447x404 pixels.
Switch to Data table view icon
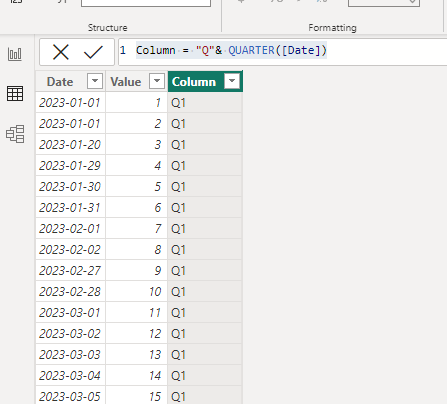pos(15,93)
